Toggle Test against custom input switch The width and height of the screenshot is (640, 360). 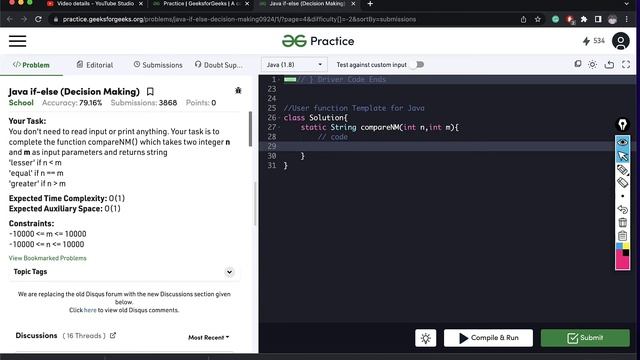pos(418,64)
